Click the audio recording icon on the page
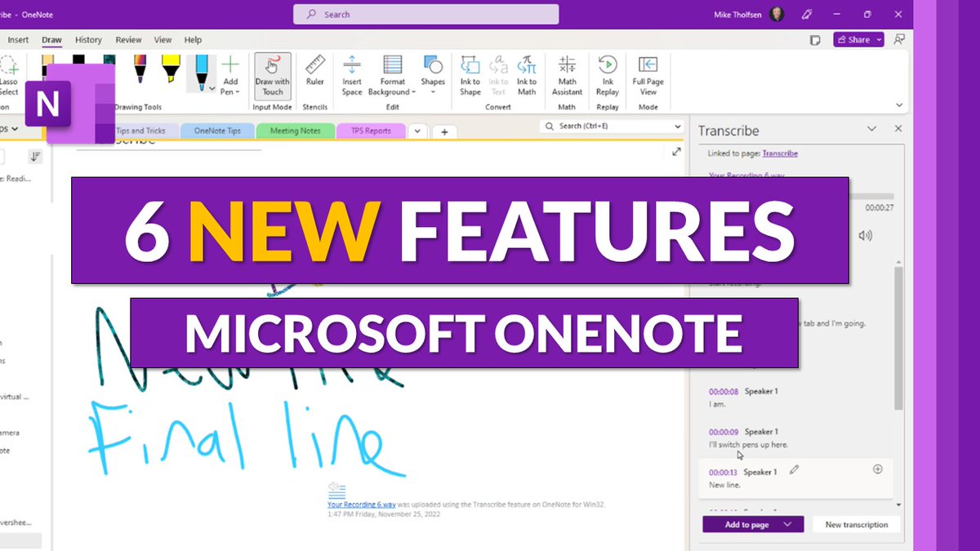The height and width of the screenshot is (551, 980). pyautogui.click(x=336, y=489)
